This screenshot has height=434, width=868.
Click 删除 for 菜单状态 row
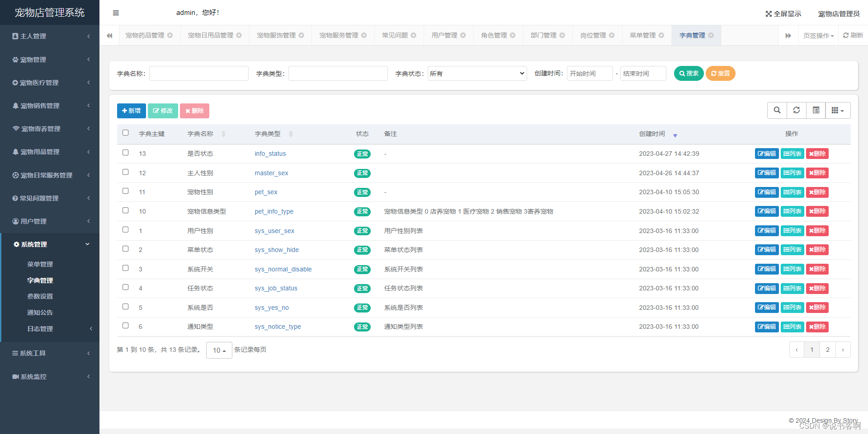[x=817, y=250]
